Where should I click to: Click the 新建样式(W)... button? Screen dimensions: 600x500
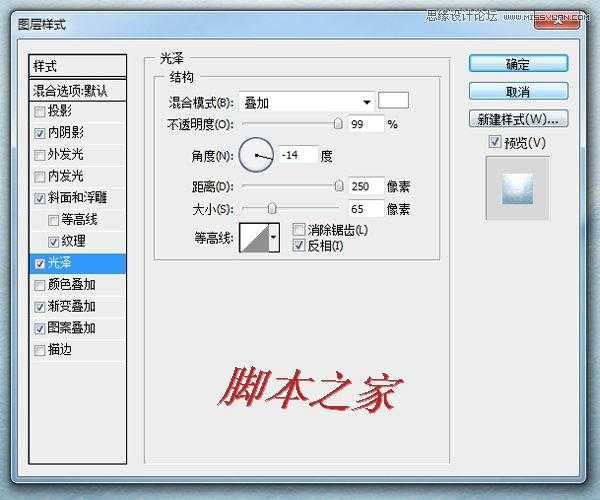pyautogui.click(x=518, y=119)
